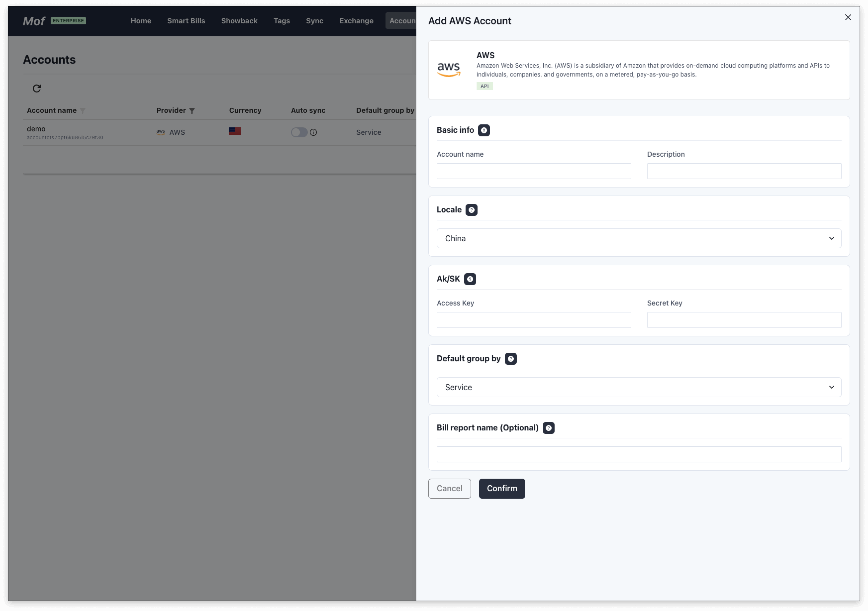This screenshot has height=611, width=868.
Task: Click the Ak/SK help icon
Action: pos(470,279)
